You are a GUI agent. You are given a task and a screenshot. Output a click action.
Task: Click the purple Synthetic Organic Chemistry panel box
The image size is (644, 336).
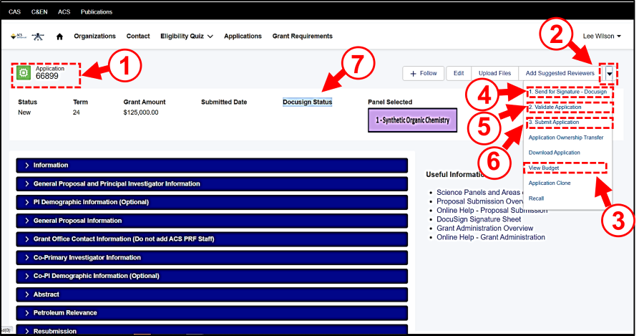point(411,120)
